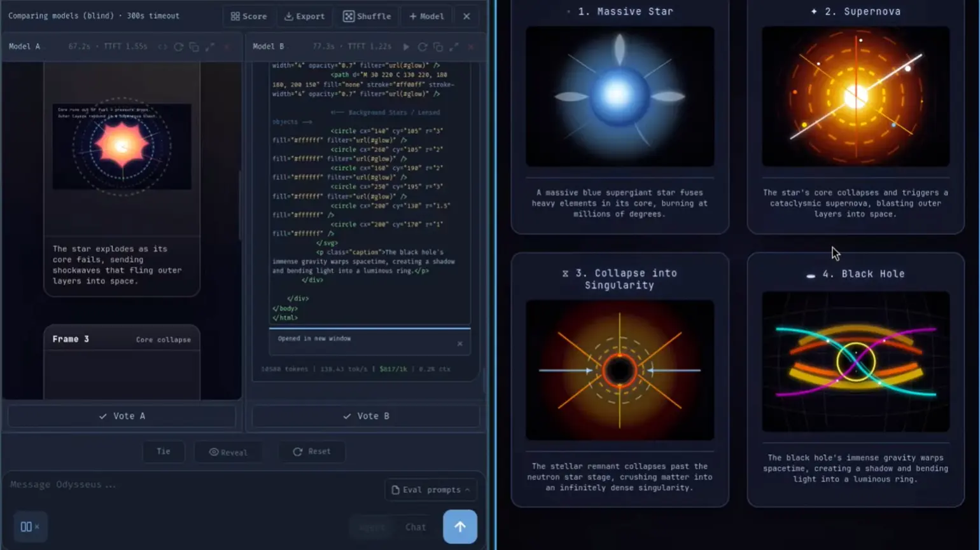Click the '1. Massive Star' title
The height and width of the screenshot is (550, 980).
click(626, 11)
